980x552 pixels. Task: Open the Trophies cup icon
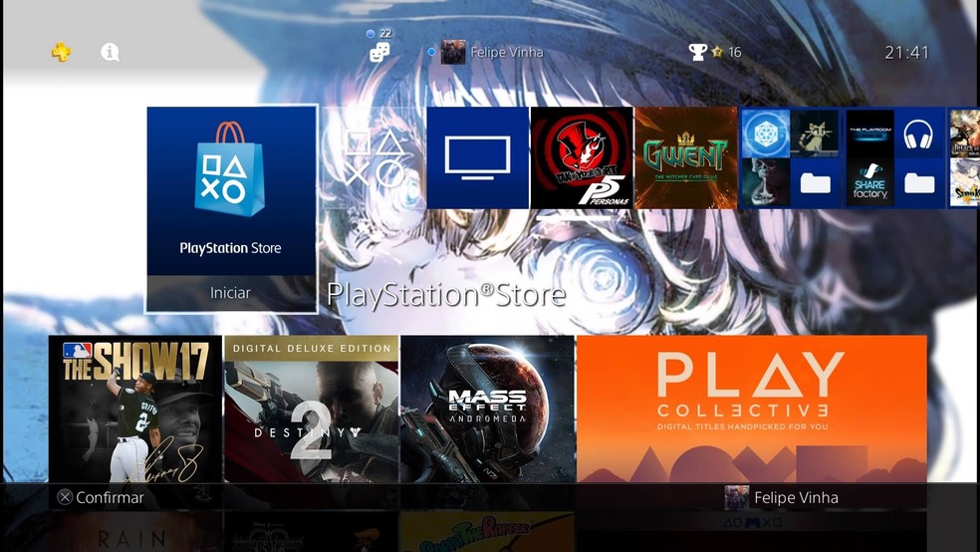tap(697, 52)
